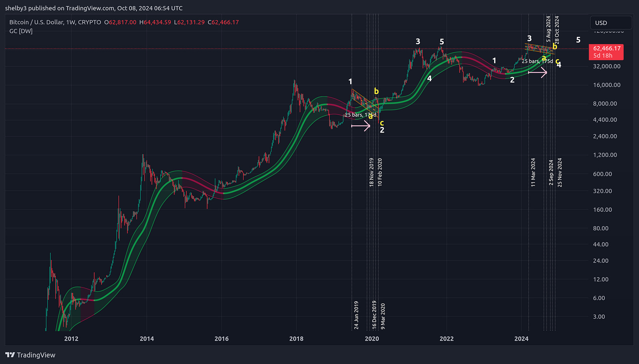
Task: Click the close value C62,466.17 in header
Action: (223, 22)
